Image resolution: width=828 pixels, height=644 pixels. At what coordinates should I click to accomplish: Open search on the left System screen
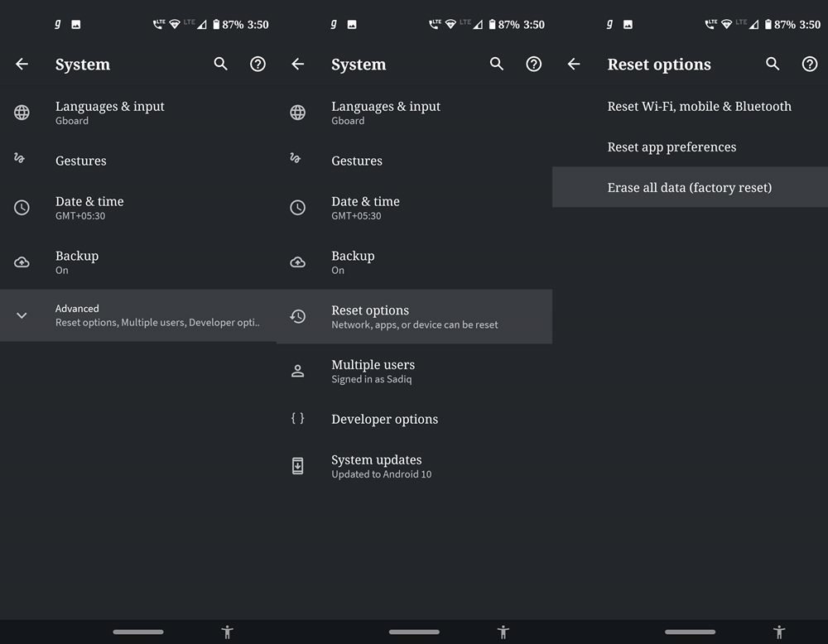point(221,64)
